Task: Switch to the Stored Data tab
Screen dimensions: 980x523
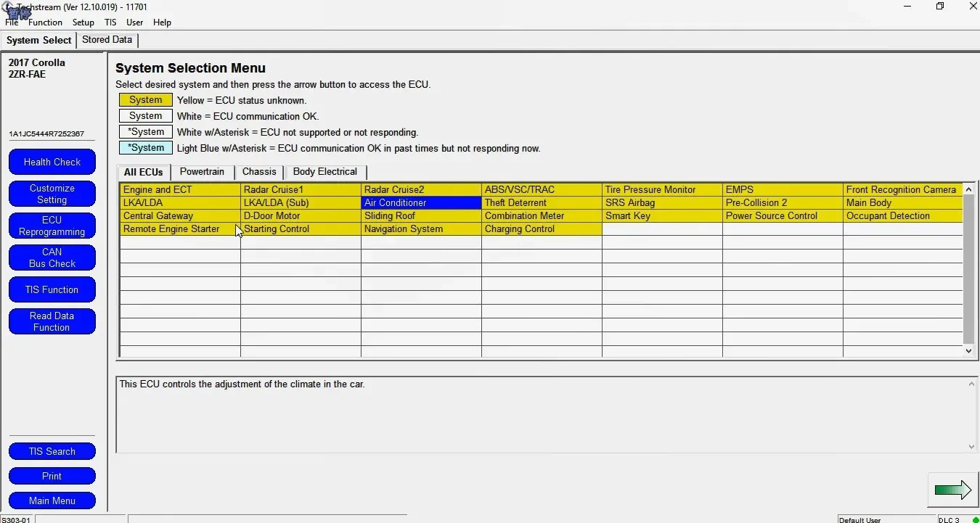Action: coord(107,40)
